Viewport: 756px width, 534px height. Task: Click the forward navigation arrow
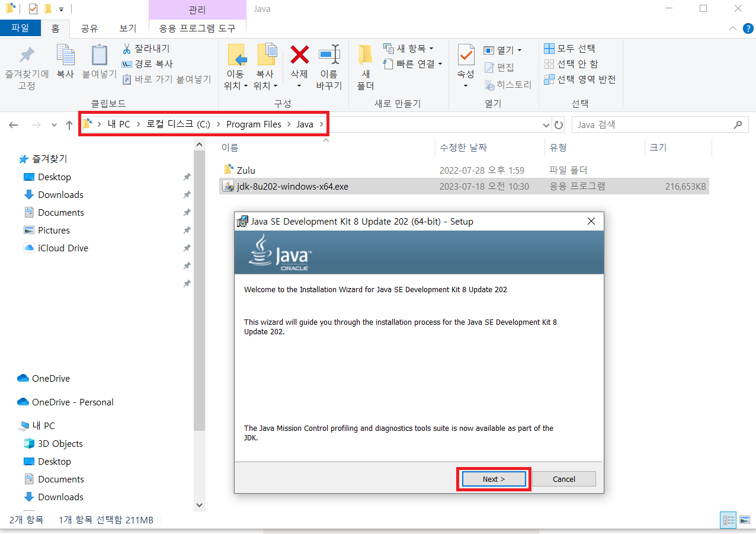[36, 125]
